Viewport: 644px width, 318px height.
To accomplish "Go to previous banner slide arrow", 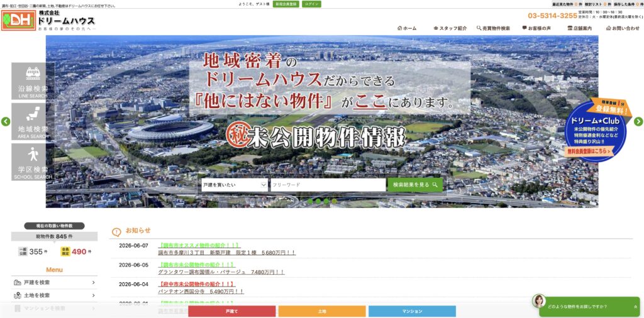I will click(x=5, y=121).
